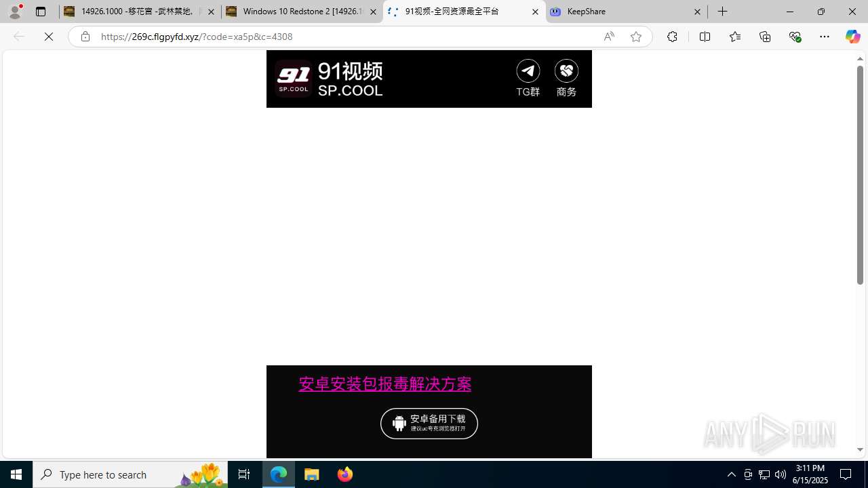Screen dimensions: 868x488
Task: Click the 安卓备用下载 button
Action: pos(429,424)
